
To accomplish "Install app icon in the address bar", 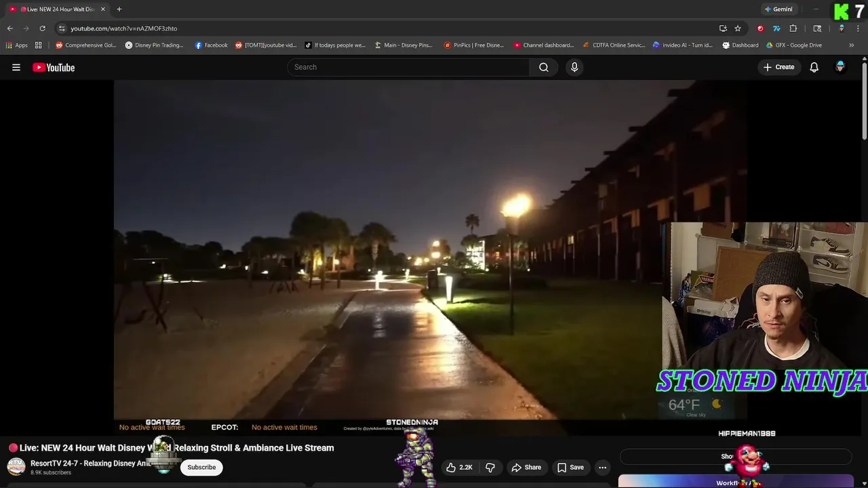I will [x=723, y=28].
